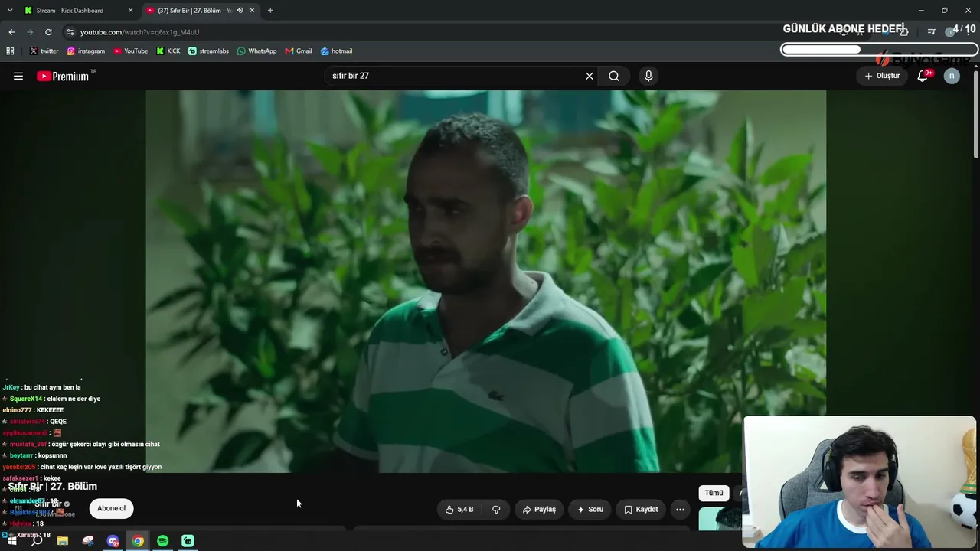This screenshot has width=980, height=551.
Task: Open the Gmail bookmark
Action: [x=299, y=51]
